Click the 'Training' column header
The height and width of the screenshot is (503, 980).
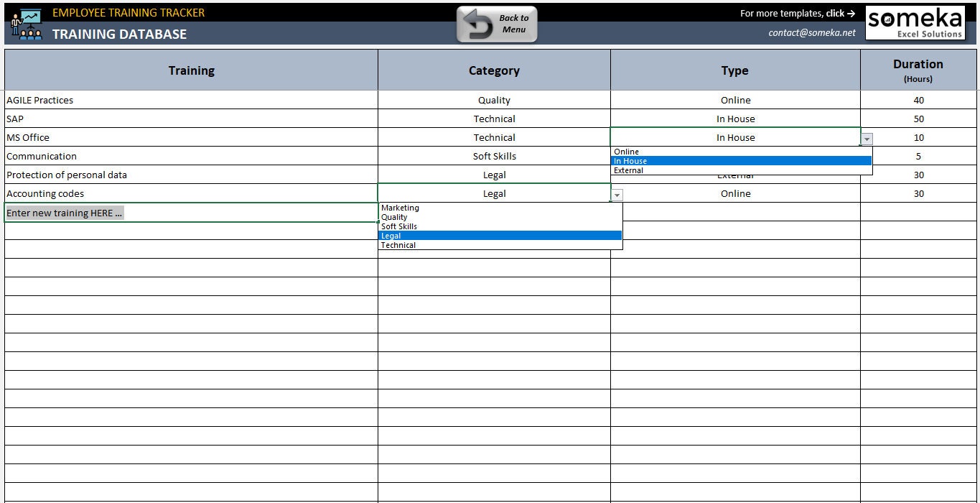191,70
